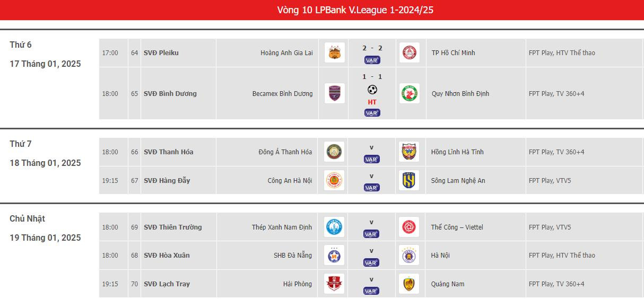The height and width of the screenshot is (299, 644).
Task: Click the SVĐ Hàng Đẫy stadium name
Action: pyautogui.click(x=167, y=181)
